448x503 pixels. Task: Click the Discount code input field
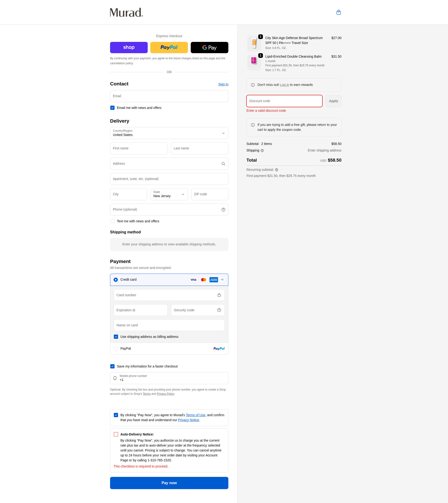pyautogui.click(x=284, y=101)
